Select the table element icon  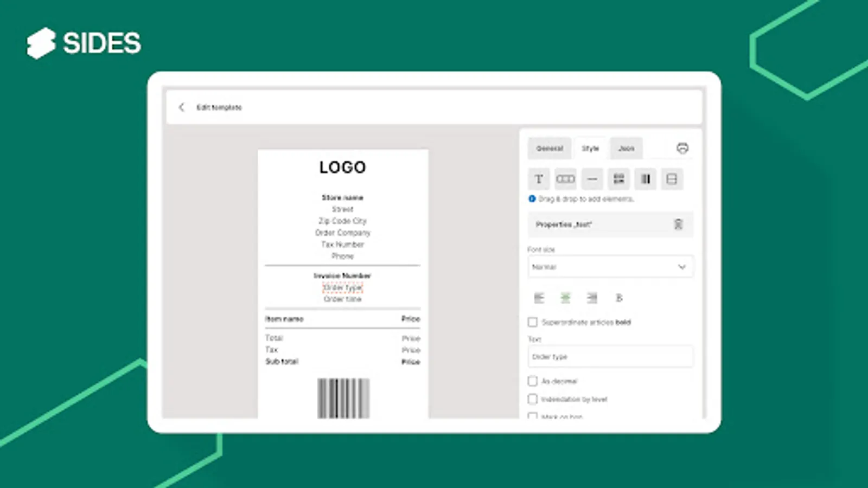click(x=672, y=179)
